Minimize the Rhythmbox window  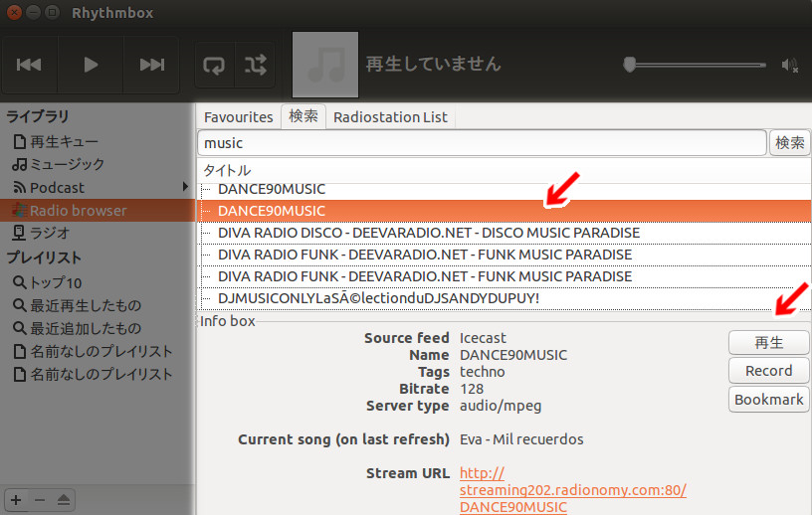[x=34, y=12]
